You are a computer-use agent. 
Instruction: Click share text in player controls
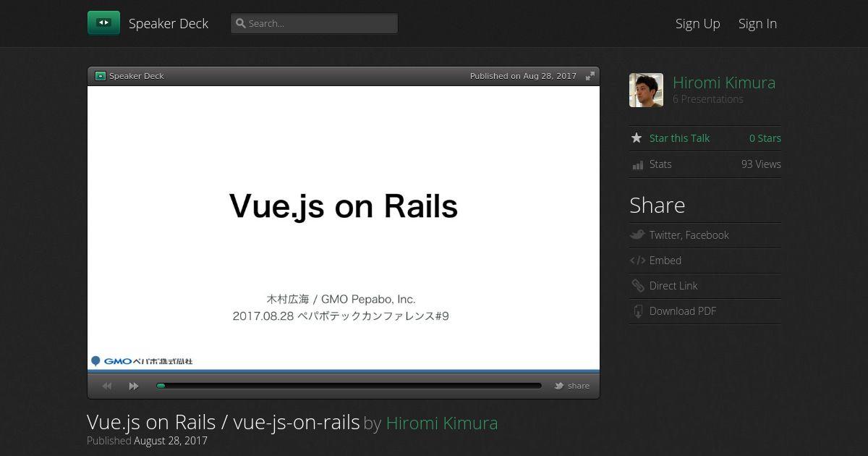579,386
